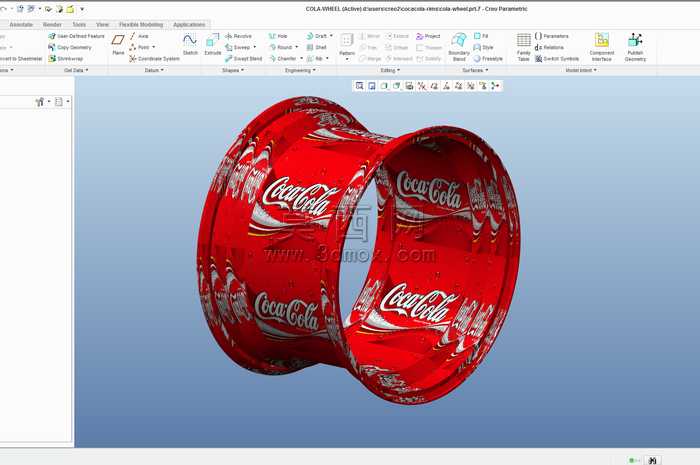Screen dimensions: 700x465
Task: Open the Sweep dropdown arrow
Action: click(x=255, y=47)
